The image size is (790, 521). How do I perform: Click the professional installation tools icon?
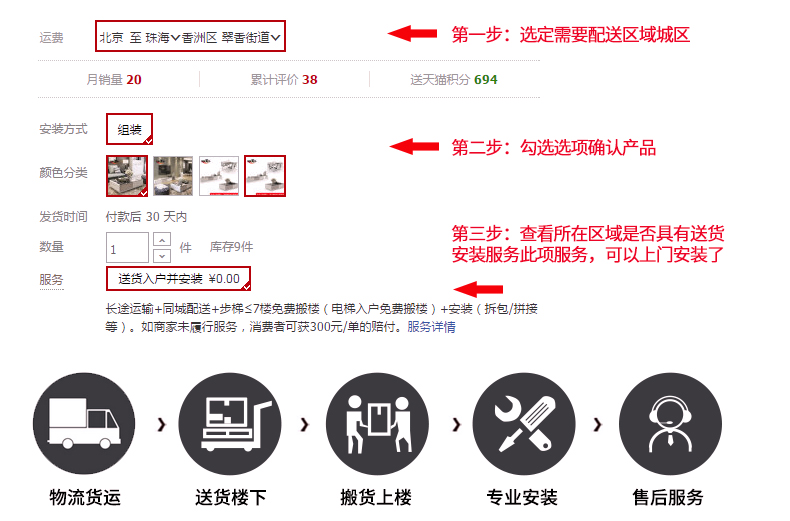[x=523, y=423]
